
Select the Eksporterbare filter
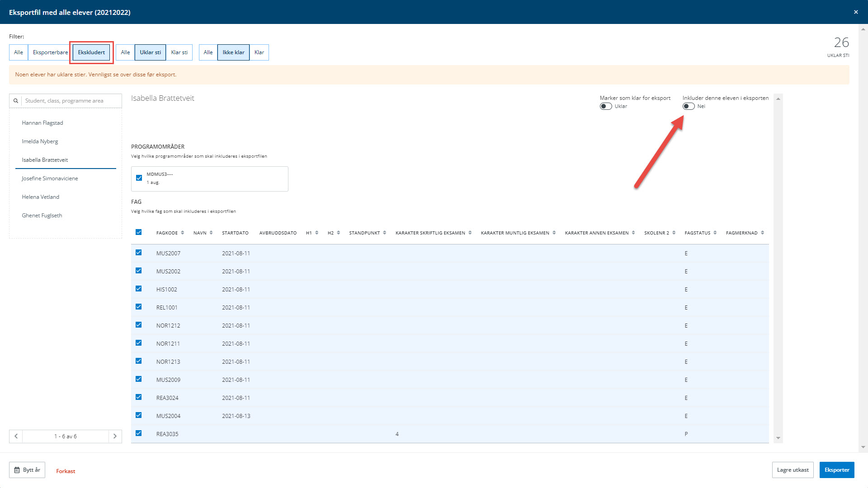(x=50, y=52)
